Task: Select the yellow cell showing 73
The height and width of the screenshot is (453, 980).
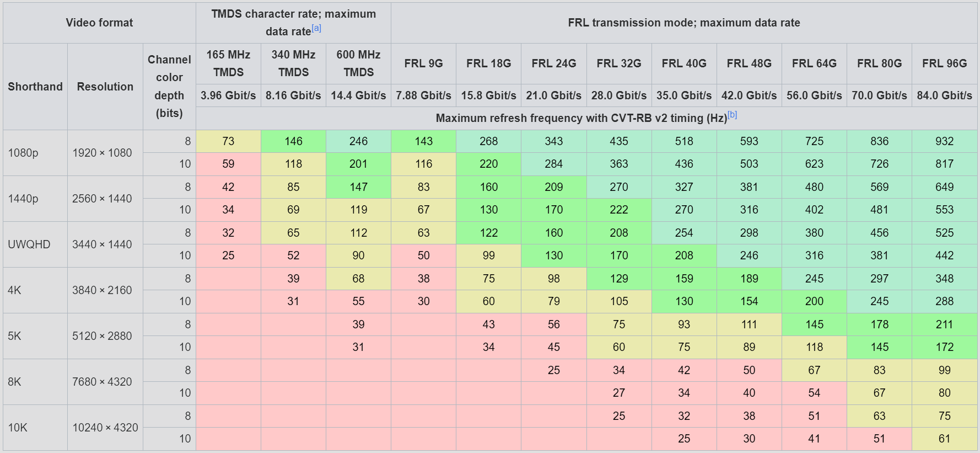Action: coord(228,141)
